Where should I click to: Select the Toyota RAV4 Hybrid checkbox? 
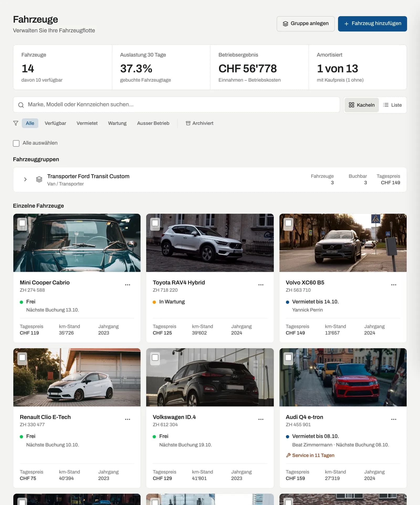pyautogui.click(x=155, y=223)
